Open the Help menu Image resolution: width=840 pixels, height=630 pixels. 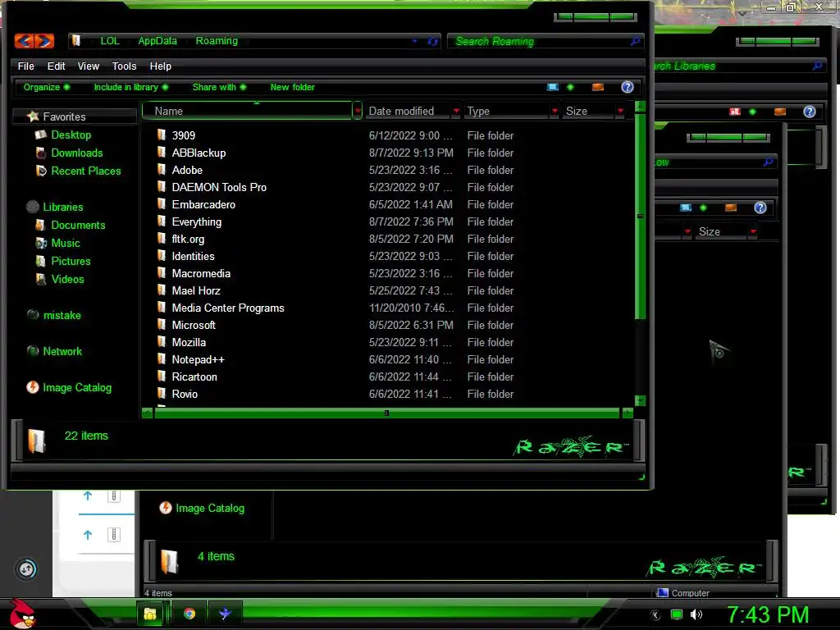tap(161, 66)
